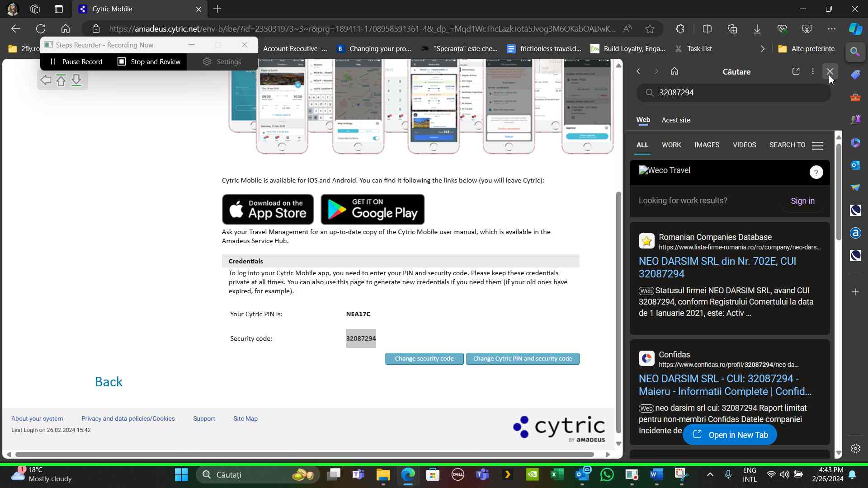Click the address bar URL
The image size is (868, 488).
(362, 29)
